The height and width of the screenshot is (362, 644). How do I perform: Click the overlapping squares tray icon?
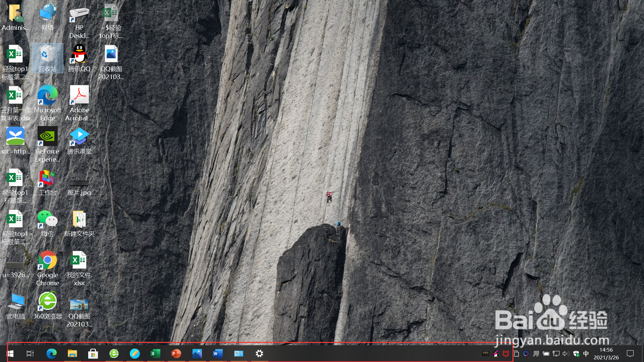coord(516,354)
